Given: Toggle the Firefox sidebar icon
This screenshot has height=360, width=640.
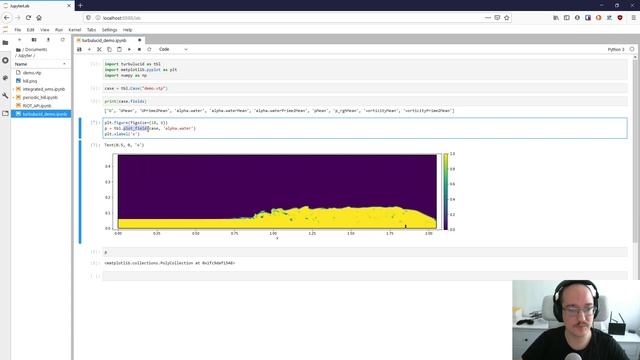Looking at the screenshot, I should [567, 18].
